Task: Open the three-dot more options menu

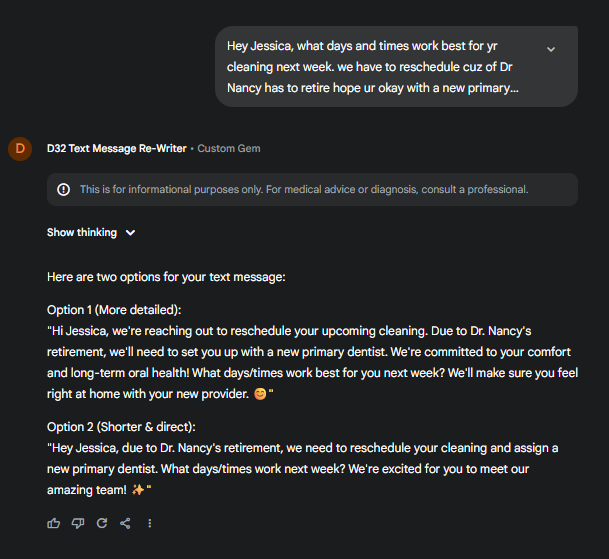Action: click(x=150, y=523)
